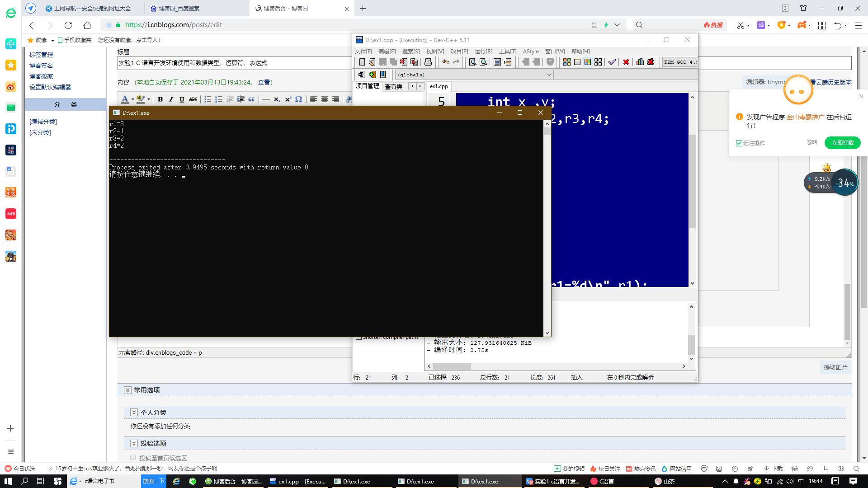Reload page with browser refresh icon
Viewport: 868px width, 488px height.
(68, 25)
